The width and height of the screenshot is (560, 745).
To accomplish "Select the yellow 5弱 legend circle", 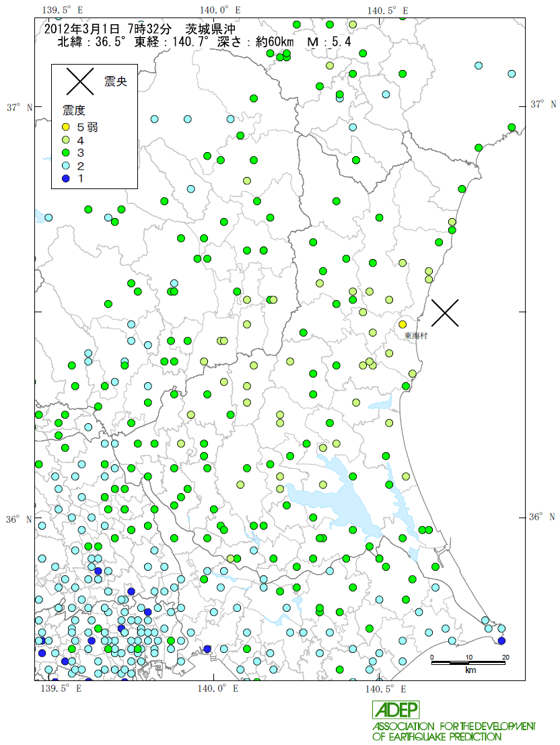I will (65, 127).
